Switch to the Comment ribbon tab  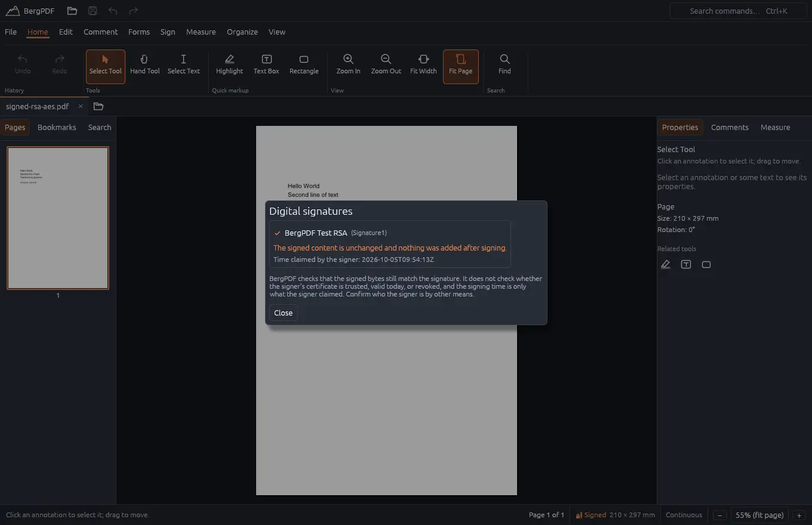coord(100,32)
